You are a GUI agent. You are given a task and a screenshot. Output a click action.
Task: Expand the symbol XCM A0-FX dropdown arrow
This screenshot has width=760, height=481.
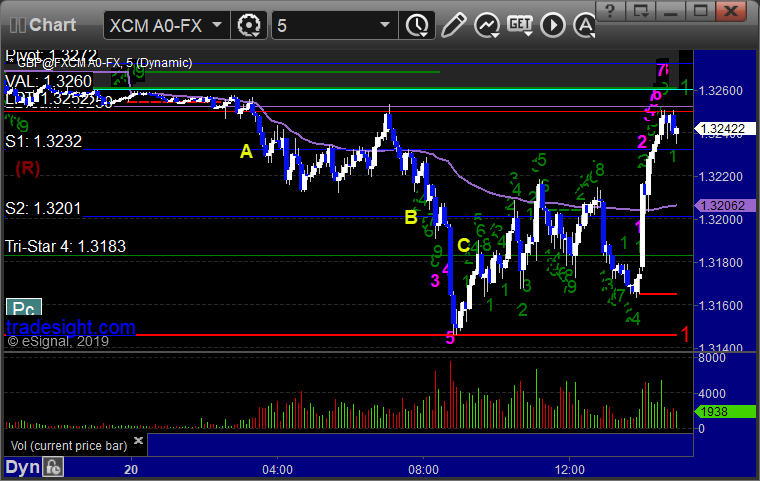(x=217, y=25)
